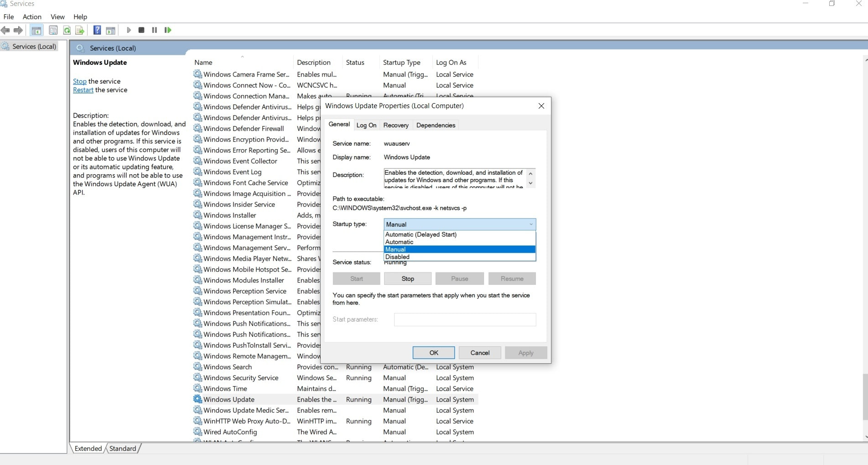Select the General tab in properties
This screenshot has width=868, height=465.
pyautogui.click(x=339, y=124)
